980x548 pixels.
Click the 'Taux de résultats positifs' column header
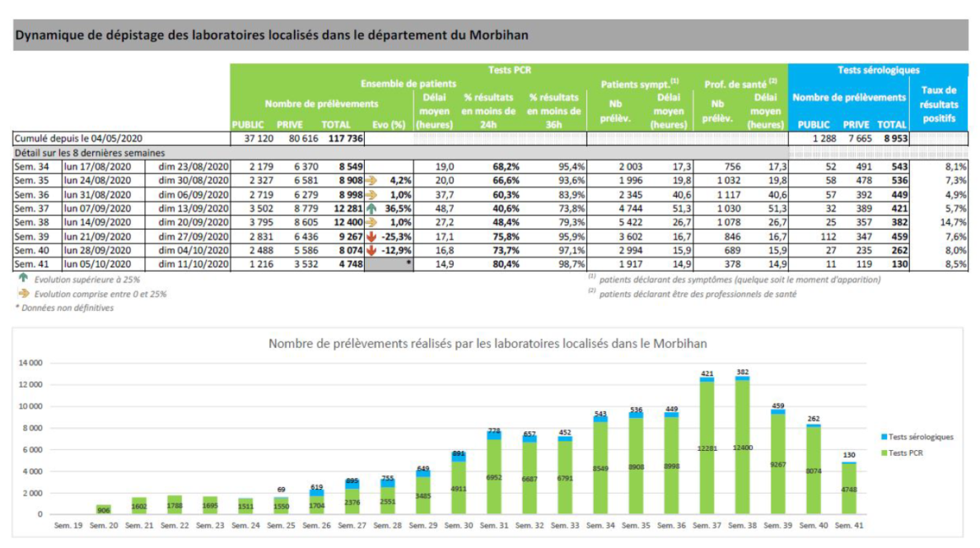[938, 104]
